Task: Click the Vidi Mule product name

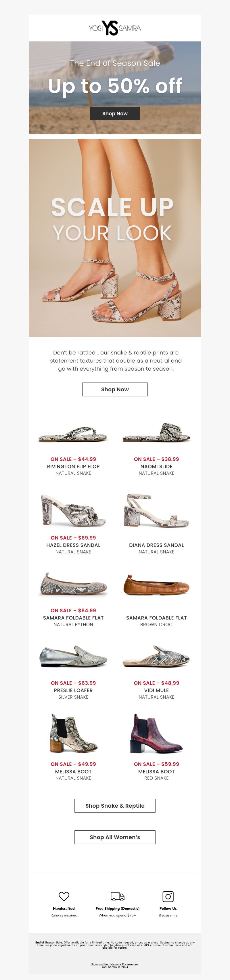Action: (x=156, y=690)
